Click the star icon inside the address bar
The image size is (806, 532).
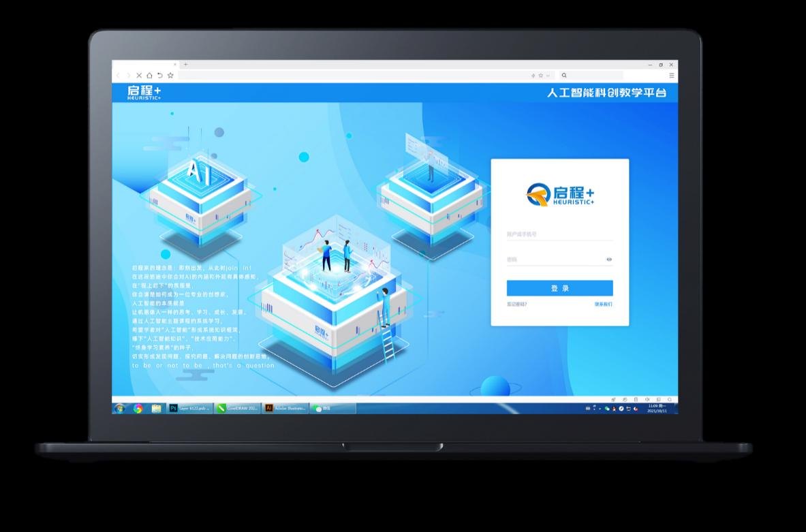click(540, 76)
